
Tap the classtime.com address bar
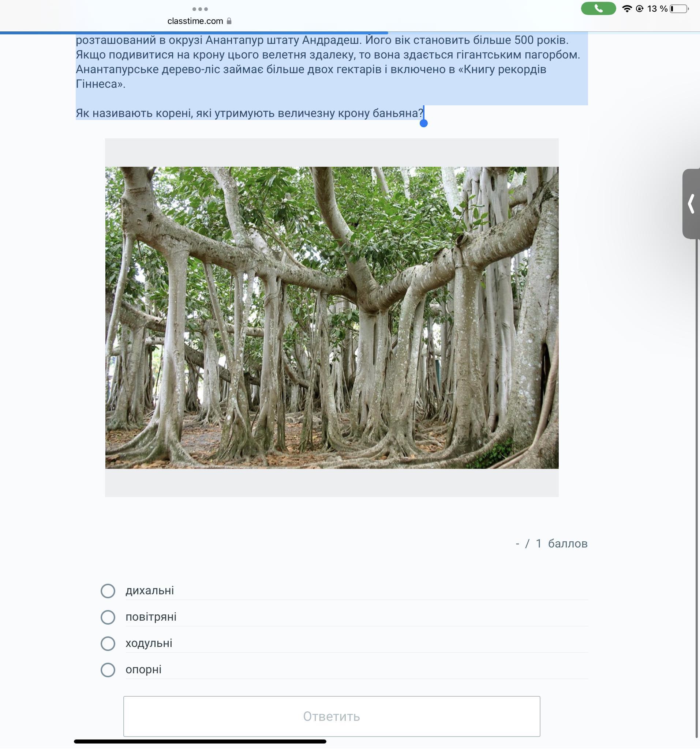coord(199,21)
